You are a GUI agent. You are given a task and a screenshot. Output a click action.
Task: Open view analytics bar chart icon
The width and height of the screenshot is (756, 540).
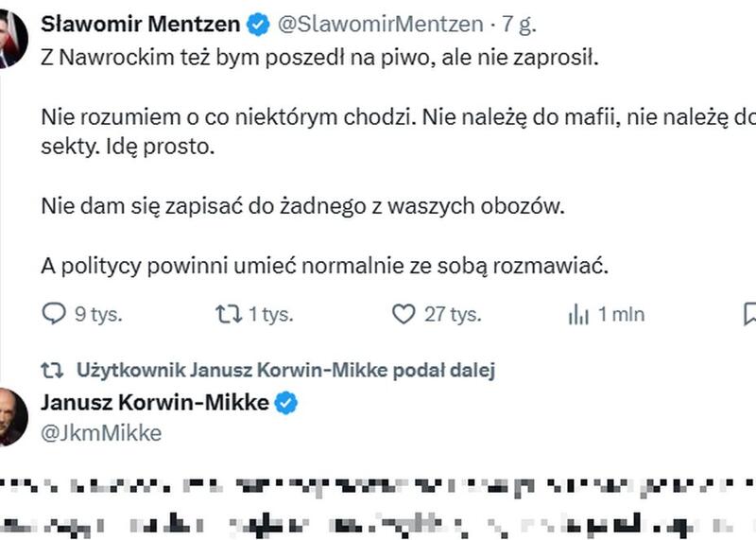click(x=578, y=314)
